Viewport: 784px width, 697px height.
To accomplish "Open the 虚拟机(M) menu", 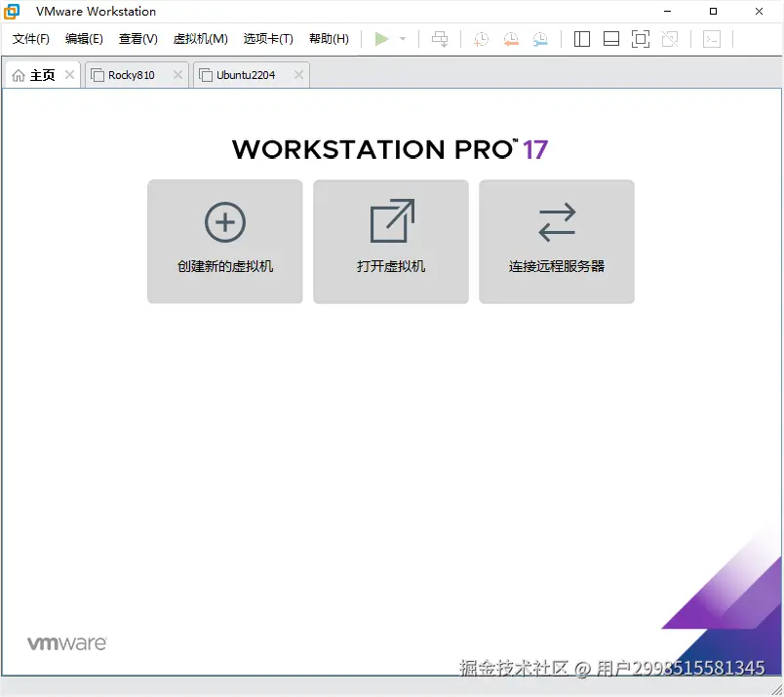I will click(201, 39).
